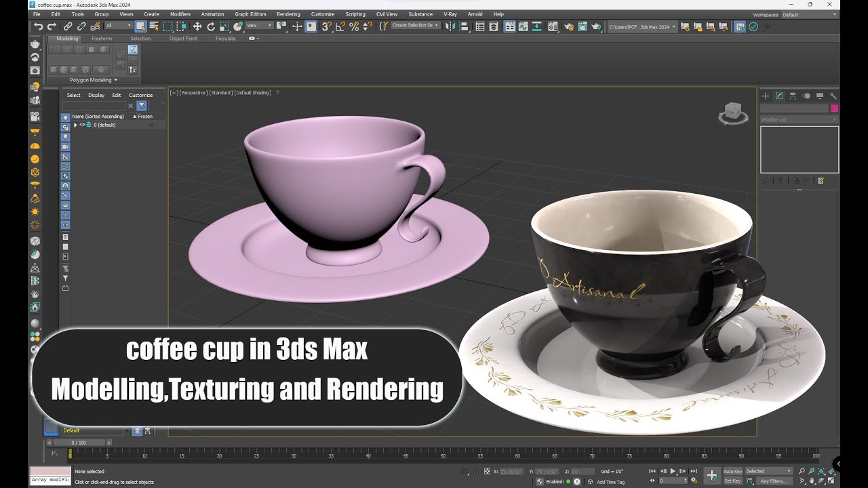Open Select by Name dialog
This screenshot has width=868, height=488.
coord(154,26)
